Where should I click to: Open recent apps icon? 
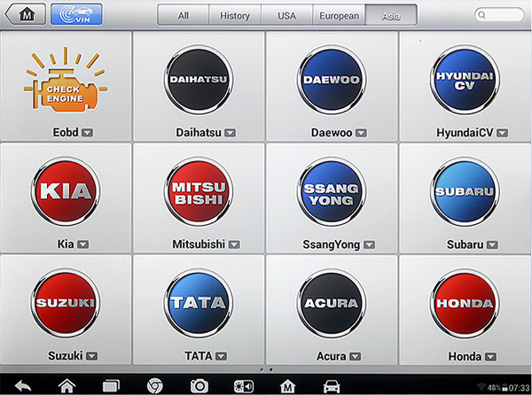[x=111, y=386]
